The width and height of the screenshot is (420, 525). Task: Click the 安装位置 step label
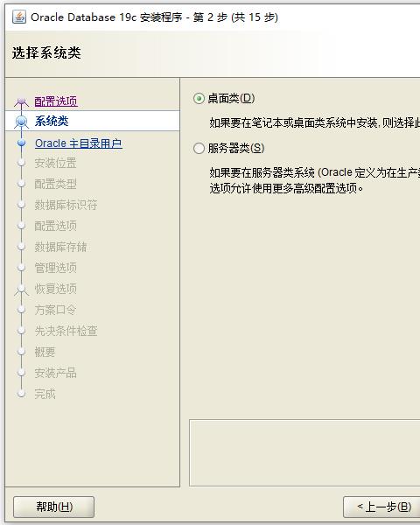(x=56, y=163)
